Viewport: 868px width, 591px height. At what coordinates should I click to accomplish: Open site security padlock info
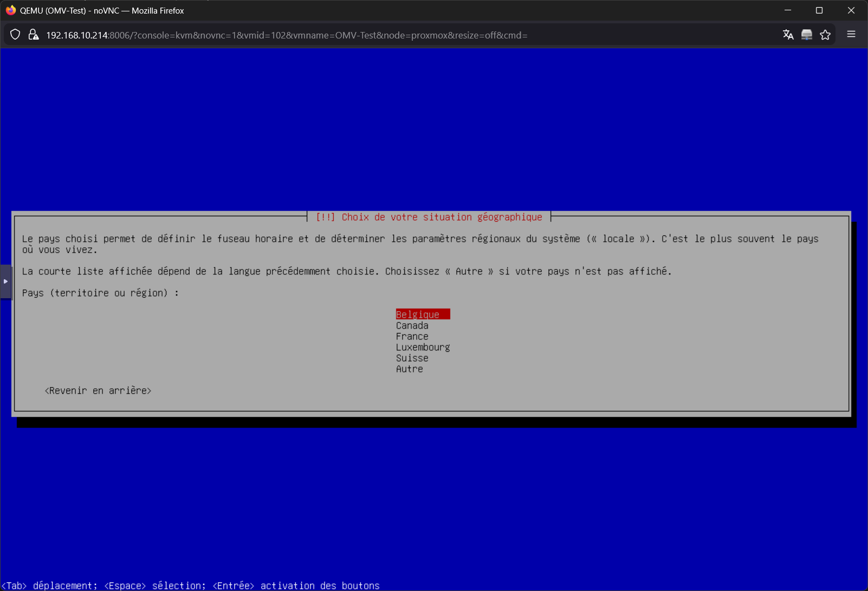tap(34, 35)
